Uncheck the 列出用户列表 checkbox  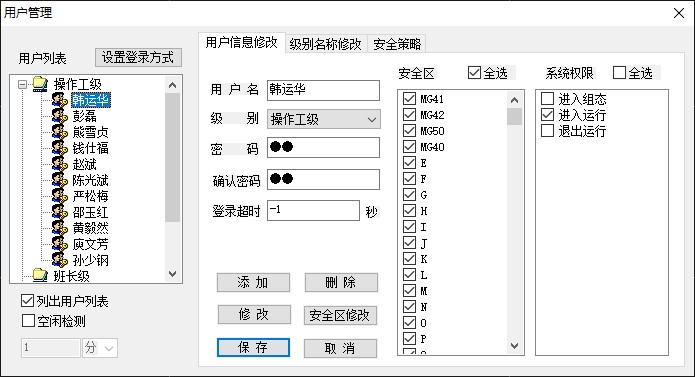click(x=27, y=301)
